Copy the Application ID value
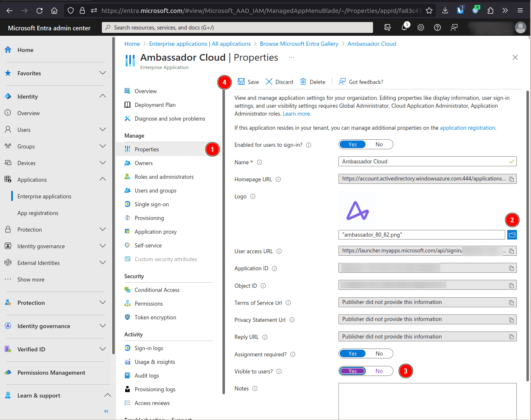 pos(511,268)
